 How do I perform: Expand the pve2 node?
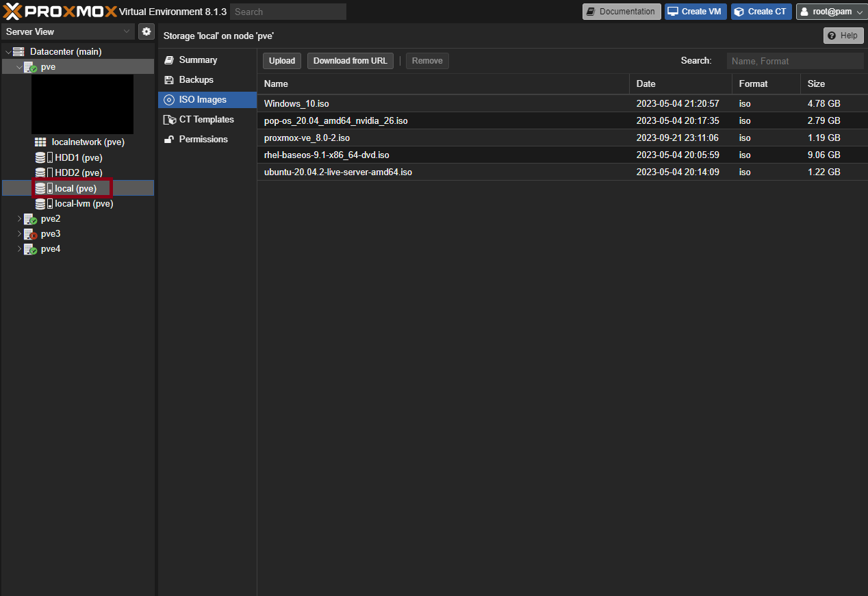click(19, 218)
